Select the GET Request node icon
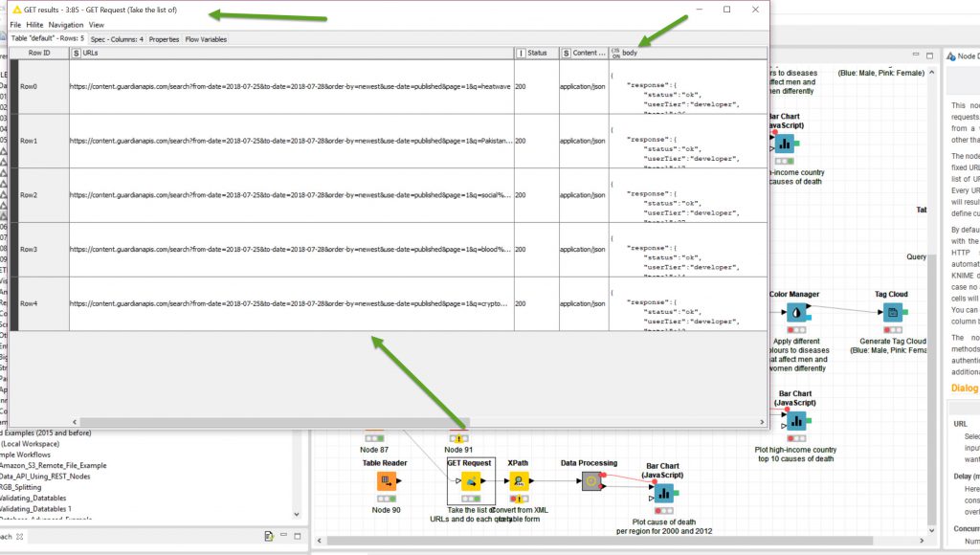The image size is (980, 555). click(470, 481)
